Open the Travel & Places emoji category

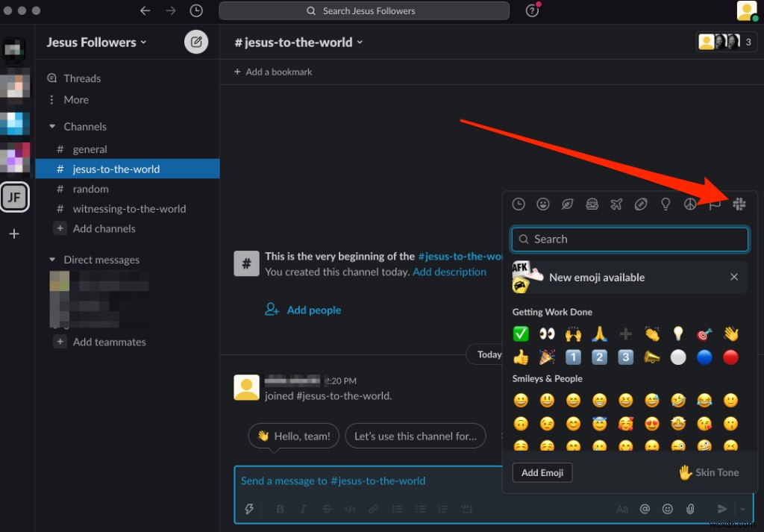coord(617,204)
